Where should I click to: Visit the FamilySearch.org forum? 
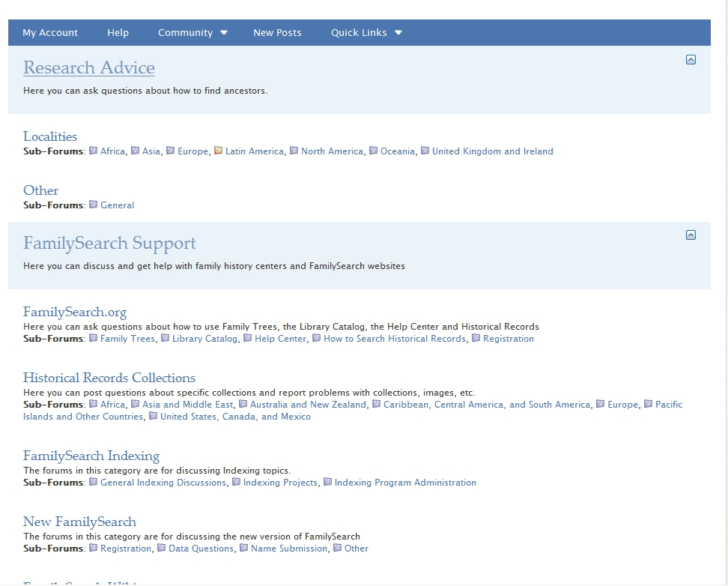tap(75, 312)
